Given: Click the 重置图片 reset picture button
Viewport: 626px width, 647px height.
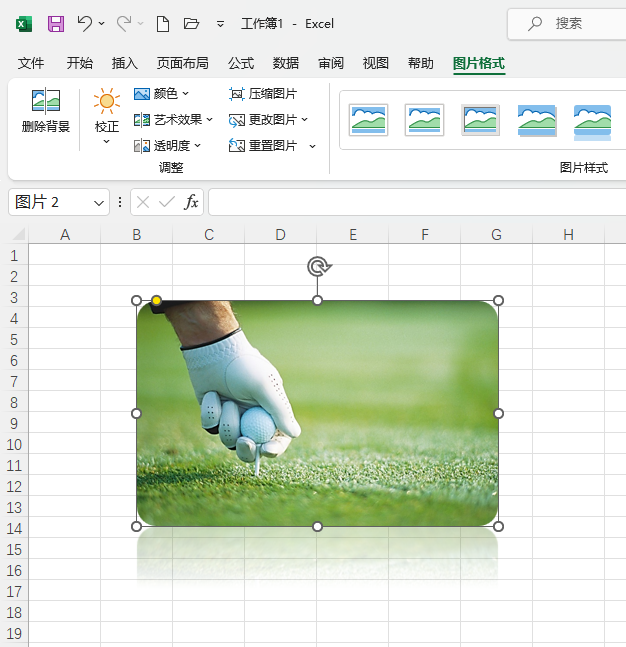Looking at the screenshot, I should 263,146.
